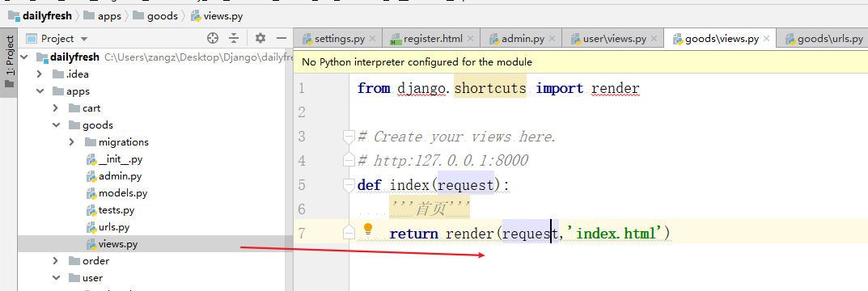
Task: Close the user\views.py tab
Action: [x=654, y=39]
